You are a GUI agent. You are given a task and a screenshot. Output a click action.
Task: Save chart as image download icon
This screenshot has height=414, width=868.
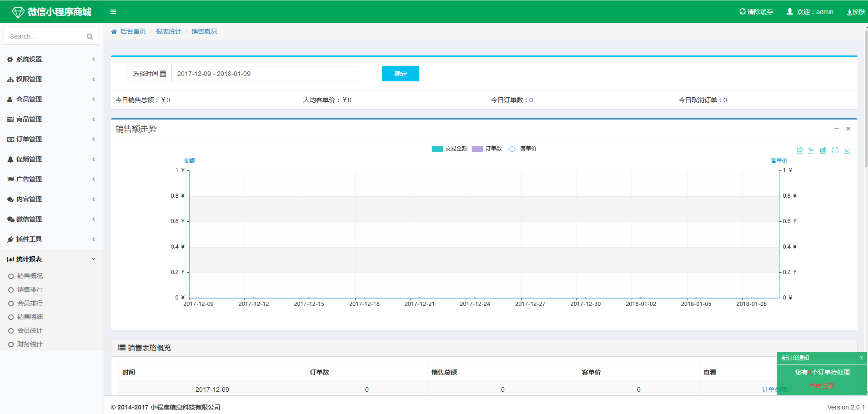coord(847,150)
